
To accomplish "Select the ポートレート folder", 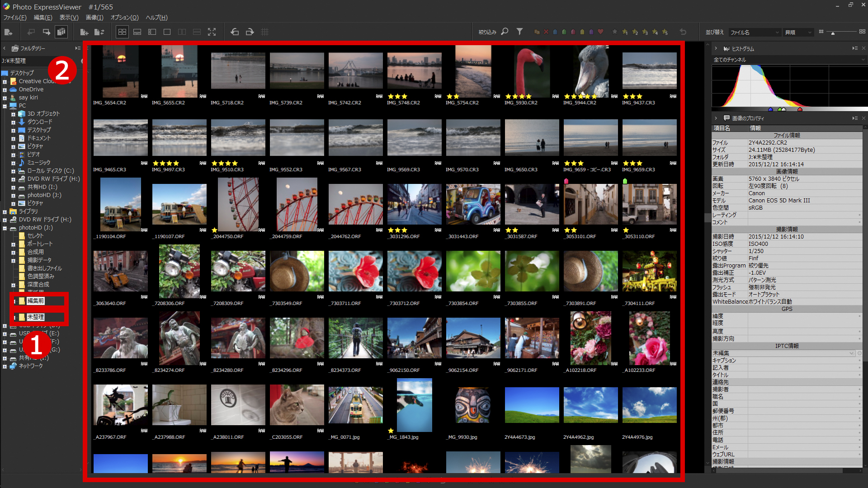I will (40, 244).
